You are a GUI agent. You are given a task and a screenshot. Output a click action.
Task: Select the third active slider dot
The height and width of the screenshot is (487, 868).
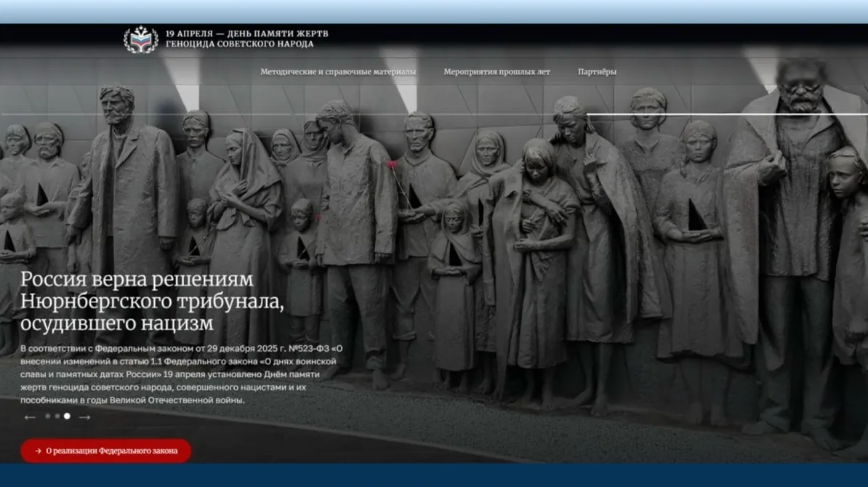(67, 416)
